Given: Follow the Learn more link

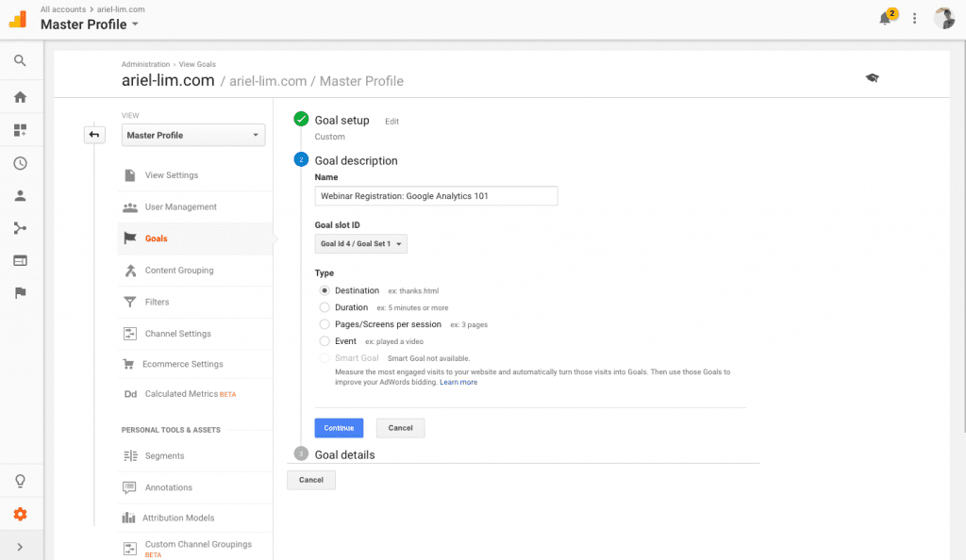Looking at the screenshot, I should 458,382.
